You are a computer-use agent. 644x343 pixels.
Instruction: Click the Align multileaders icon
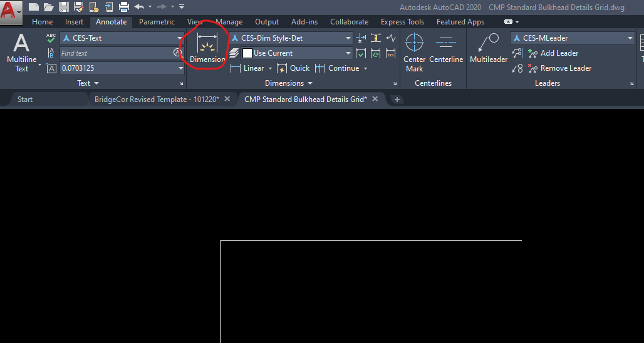pyautogui.click(x=517, y=53)
